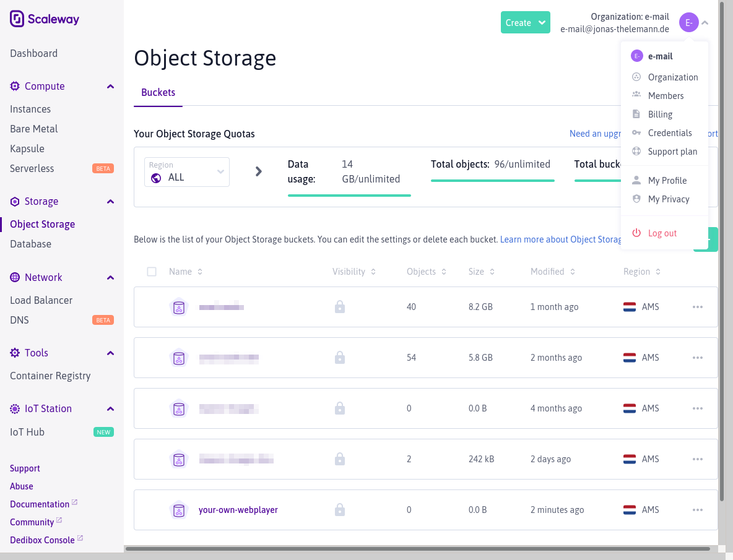Expand quota details right chevron
Viewport: 733px width, 560px height.
pos(259,171)
